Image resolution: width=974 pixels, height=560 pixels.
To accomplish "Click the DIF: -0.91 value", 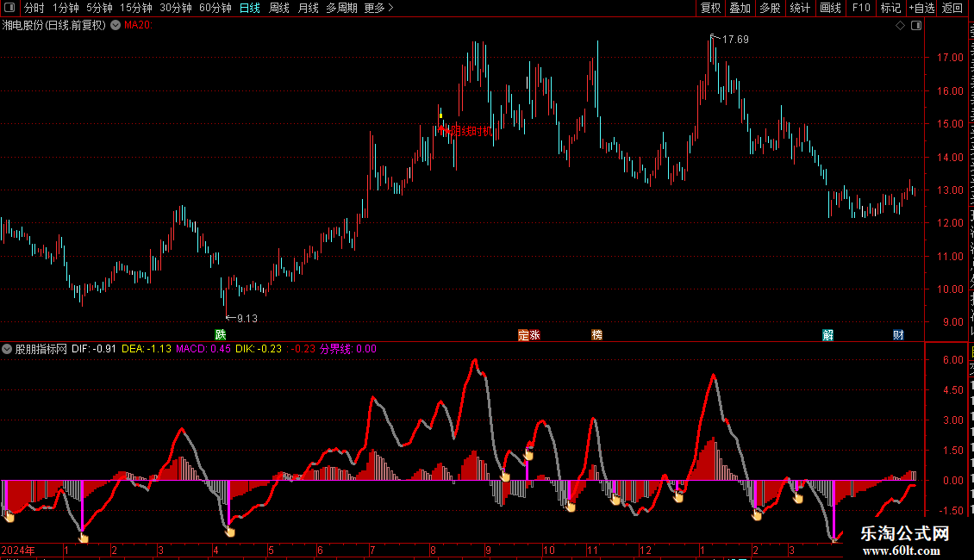I will (94, 349).
